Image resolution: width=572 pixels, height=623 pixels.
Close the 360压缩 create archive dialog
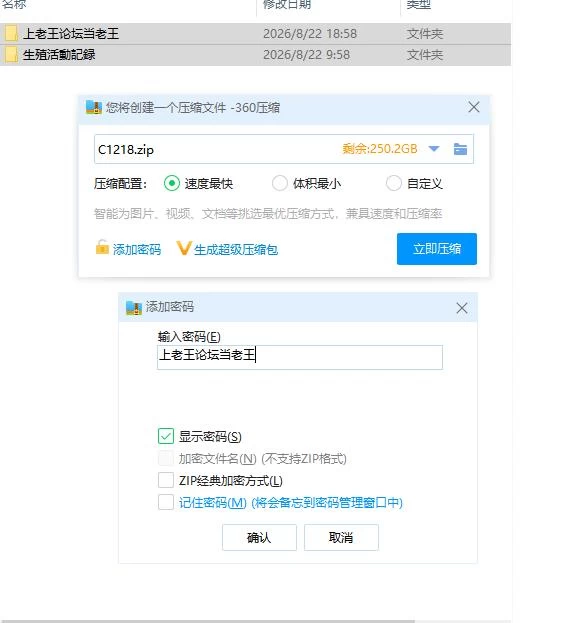(x=473, y=107)
